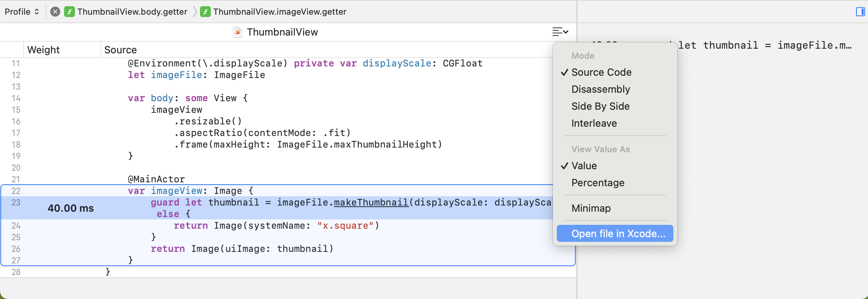Click the 'let thumbnail = imageFile.m…' text in right pane
This screenshot has width=868, height=299.
[x=765, y=45]
